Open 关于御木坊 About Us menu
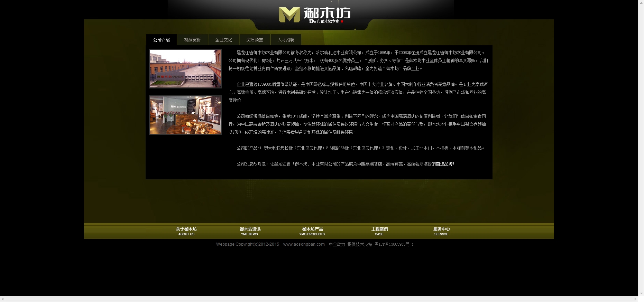This screenshot has height=302, width=644. click(x=186, y=232)
